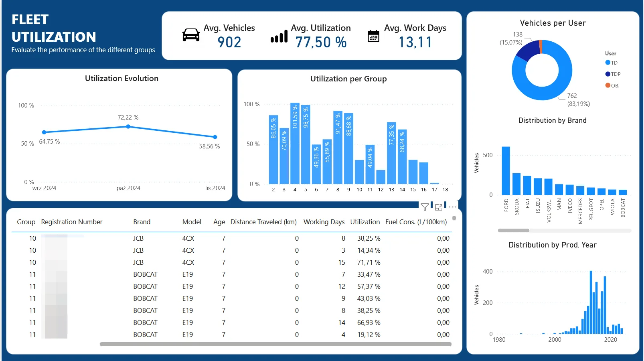Sort table by Brand column header

pos(142,222)
